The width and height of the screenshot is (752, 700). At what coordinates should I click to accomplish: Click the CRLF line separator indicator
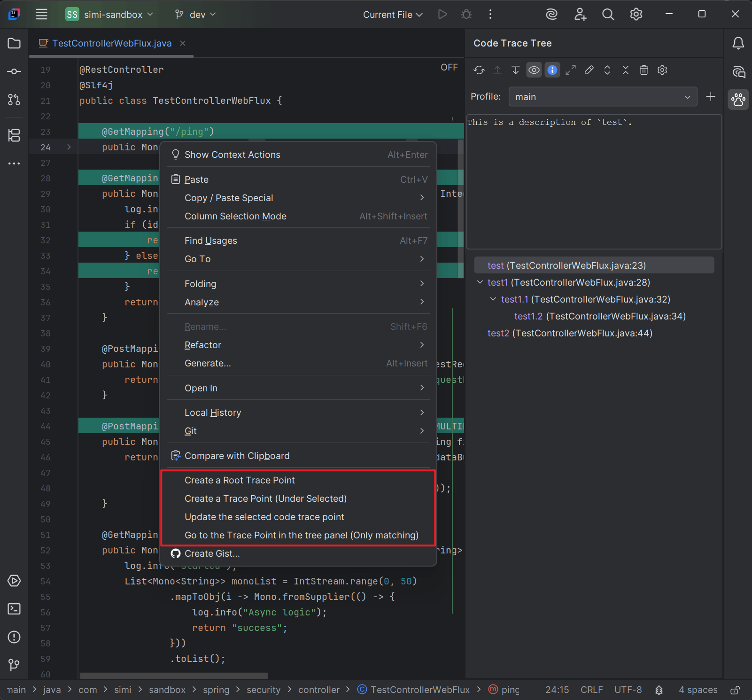(x=591, y=690)
